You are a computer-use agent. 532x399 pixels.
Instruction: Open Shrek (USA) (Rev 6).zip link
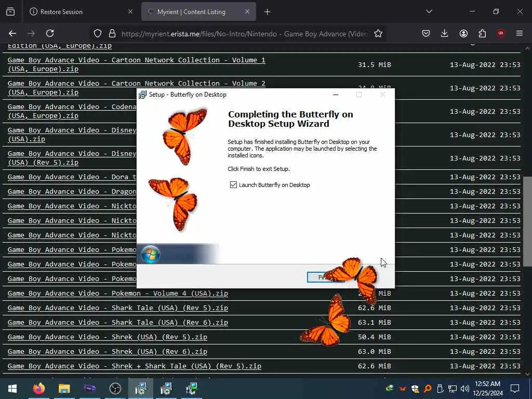click(107, 352)
